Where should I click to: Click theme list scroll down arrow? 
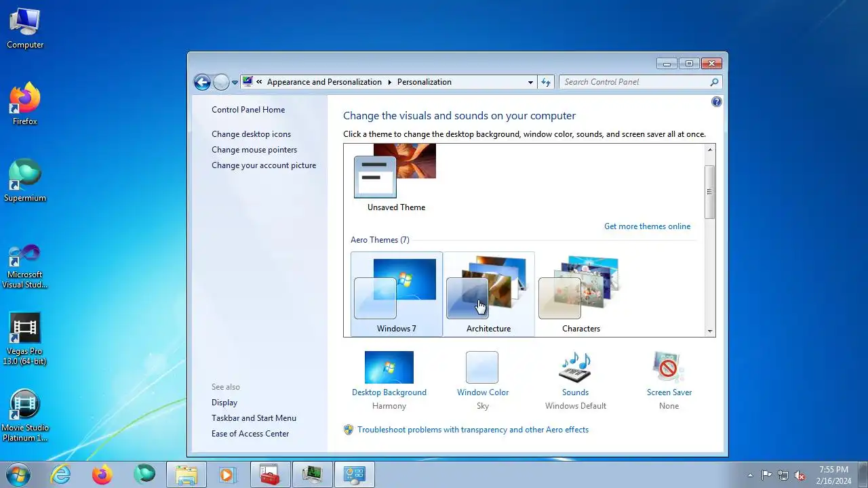(x=710, y=331)
